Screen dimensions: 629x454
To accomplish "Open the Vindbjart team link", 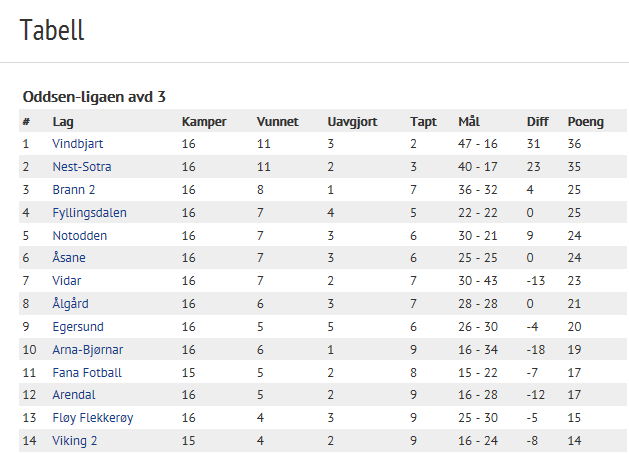I will click(x=77, y=144).
